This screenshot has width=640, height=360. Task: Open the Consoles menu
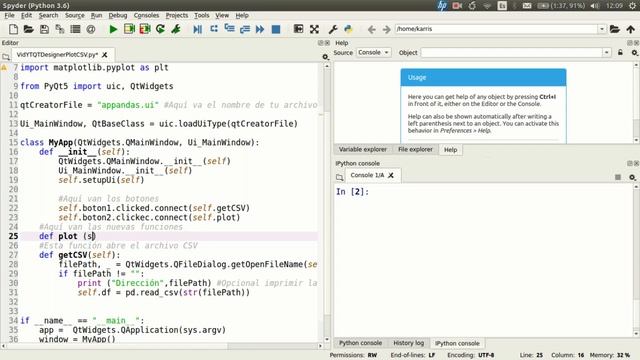click(x=146, y=16)
